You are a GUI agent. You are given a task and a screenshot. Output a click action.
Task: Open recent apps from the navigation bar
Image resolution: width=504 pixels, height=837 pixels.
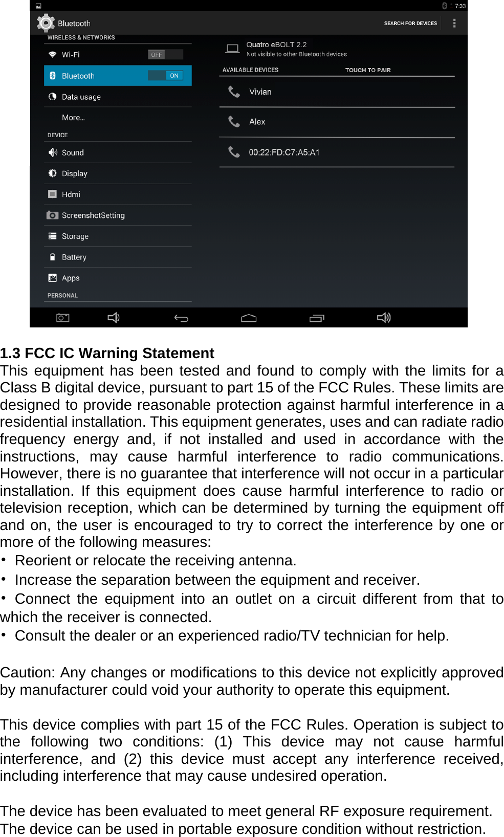317,317
